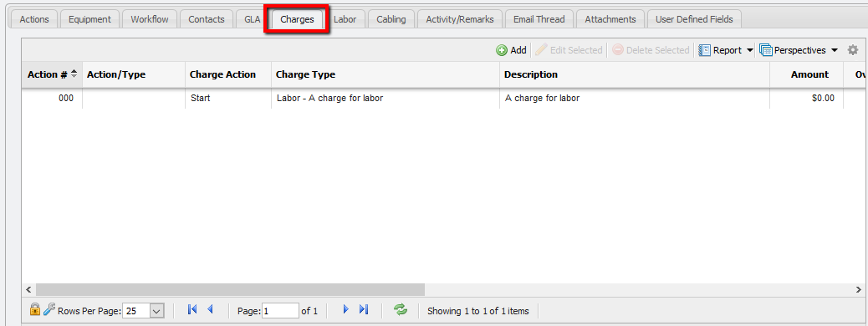Screen dimensions: 868x326
Task: Open the Attachments tab
Action: click(x=610, y=19)
